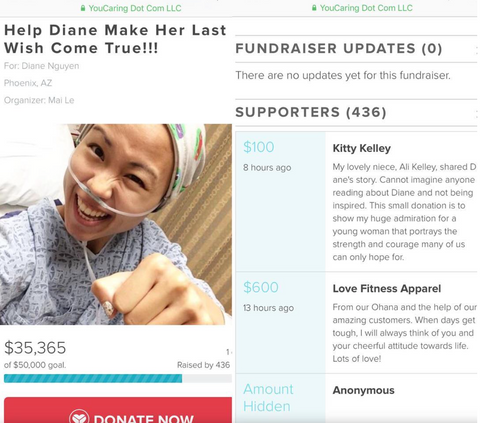Click the Amount Hidden label

(268, 398)
